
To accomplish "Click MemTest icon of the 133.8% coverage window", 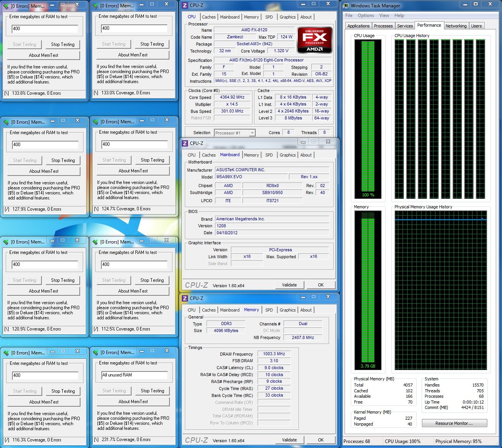I will (x=6, y=6).
